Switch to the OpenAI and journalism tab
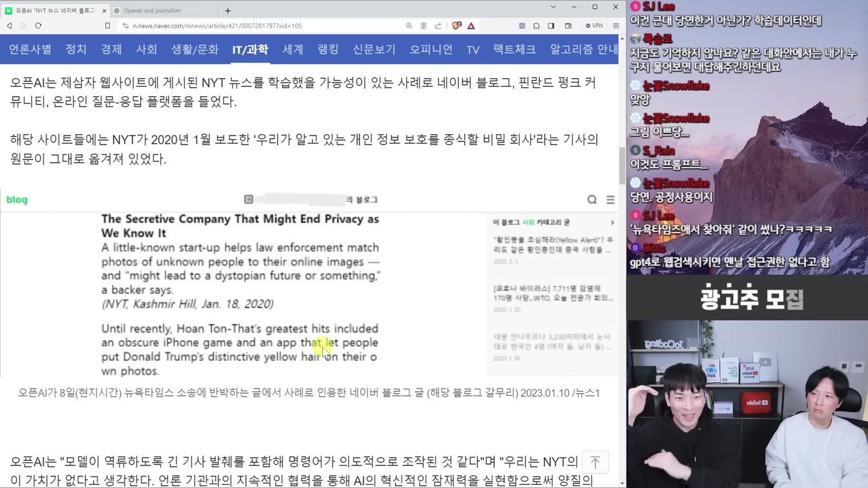Viewport: 868px width, 488px height. coord(161,10)
